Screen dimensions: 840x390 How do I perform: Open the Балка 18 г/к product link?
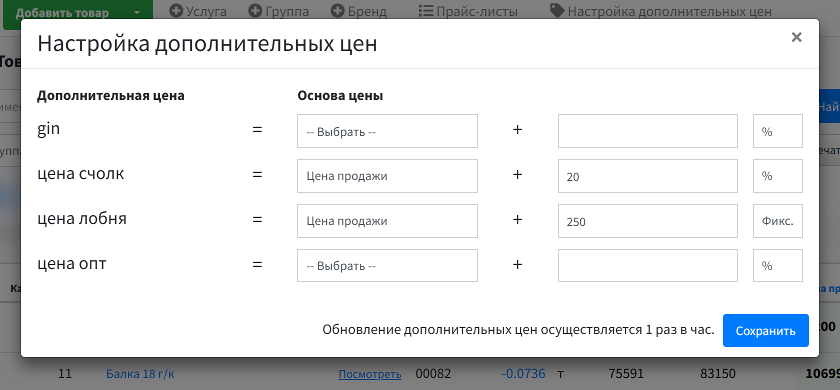[x=140, y=373]
